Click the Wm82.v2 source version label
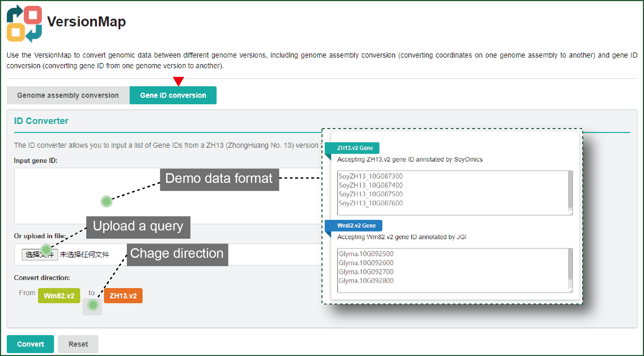This screenshot has height=356, width=644. 59,295
